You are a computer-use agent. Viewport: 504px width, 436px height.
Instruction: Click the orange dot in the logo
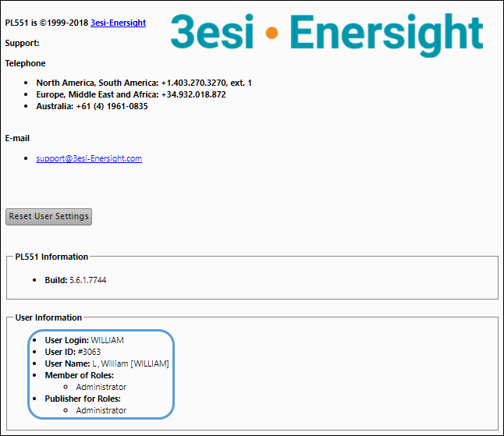click(272, 33)
